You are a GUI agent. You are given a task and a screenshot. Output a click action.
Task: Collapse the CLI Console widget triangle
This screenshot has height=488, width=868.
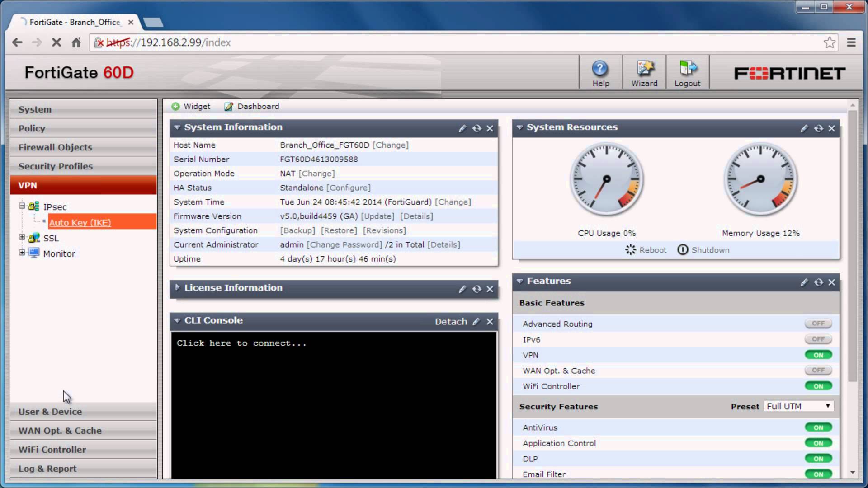pyautogui.click(x=177, y=320)
